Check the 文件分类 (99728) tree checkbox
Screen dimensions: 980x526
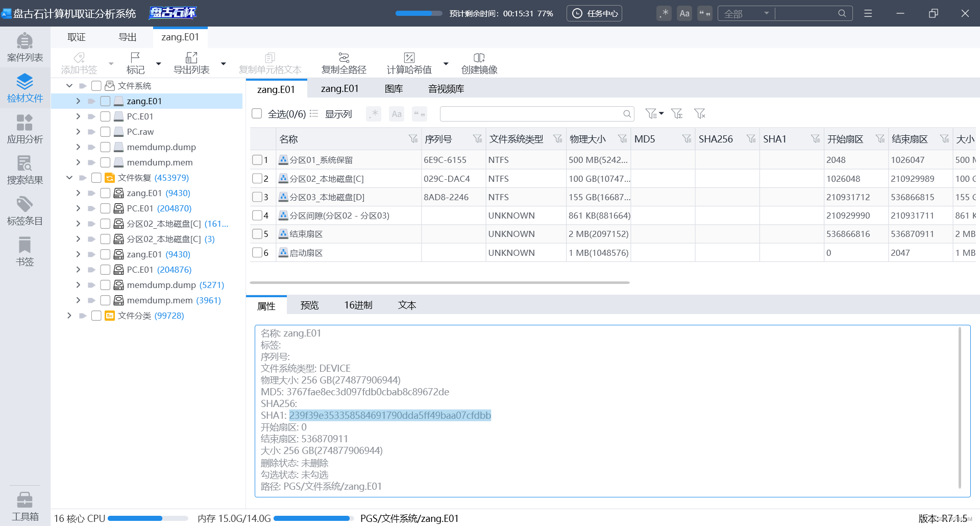click(96, 315)
